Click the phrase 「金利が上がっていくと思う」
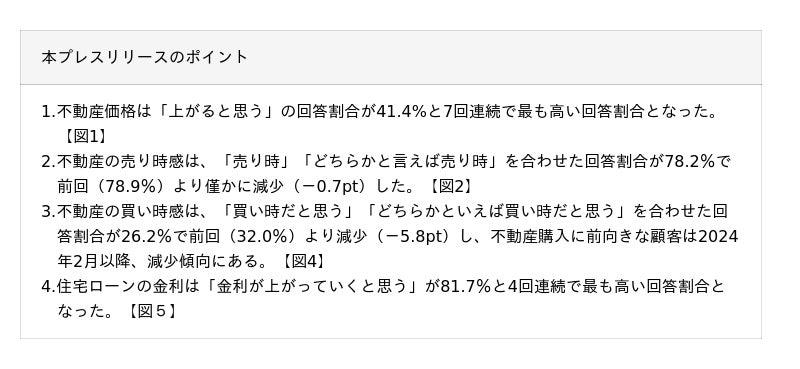 point(314,286)
